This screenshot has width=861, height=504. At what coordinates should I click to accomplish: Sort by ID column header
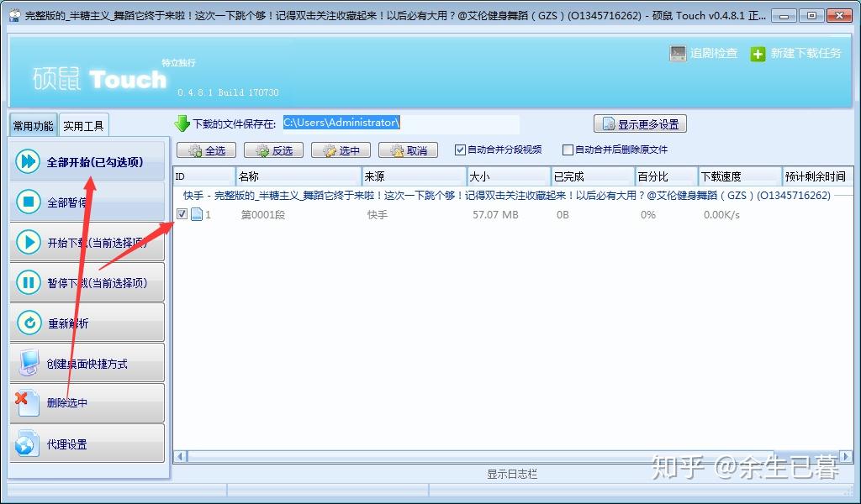click(204, 176)
